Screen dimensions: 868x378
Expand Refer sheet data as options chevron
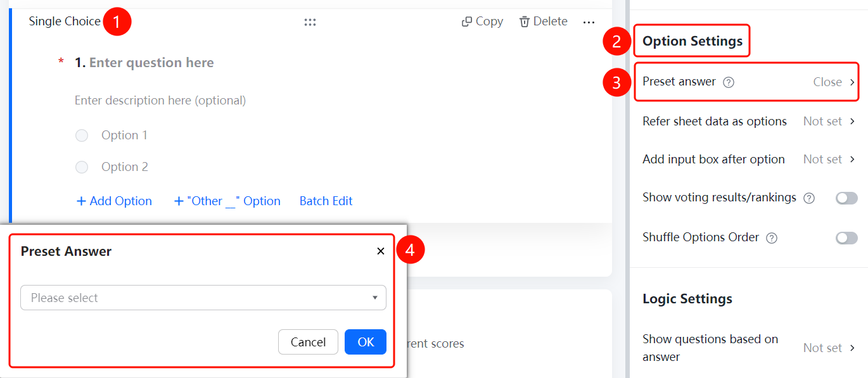[852, 122]
